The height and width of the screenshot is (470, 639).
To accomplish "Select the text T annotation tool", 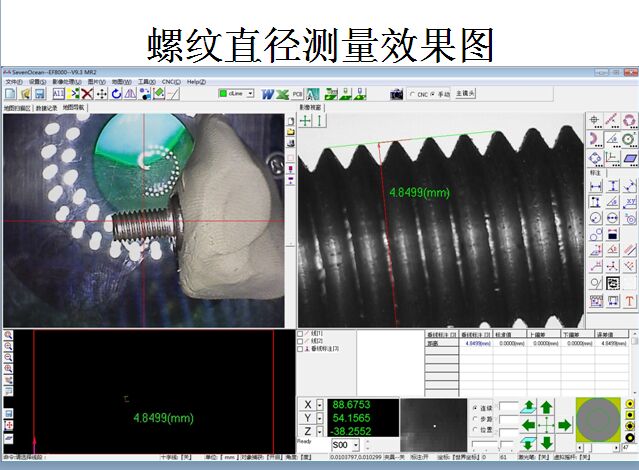I will [630, 301].
